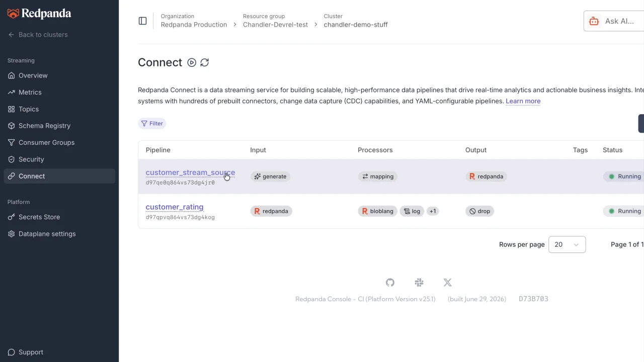
Task: Follow the Learn more link
Action: coord(523,101)
